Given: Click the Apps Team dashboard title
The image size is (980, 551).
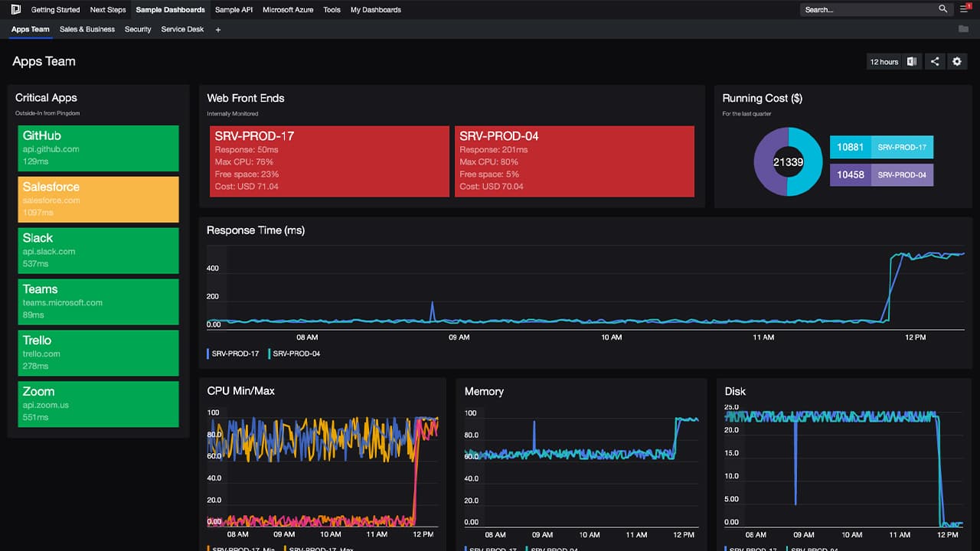Looking at the screenshot, I should point(44,61).
